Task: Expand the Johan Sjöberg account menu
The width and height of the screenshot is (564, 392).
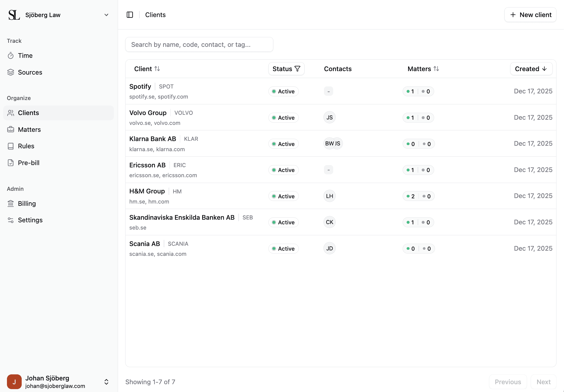Action: [106, 382]
